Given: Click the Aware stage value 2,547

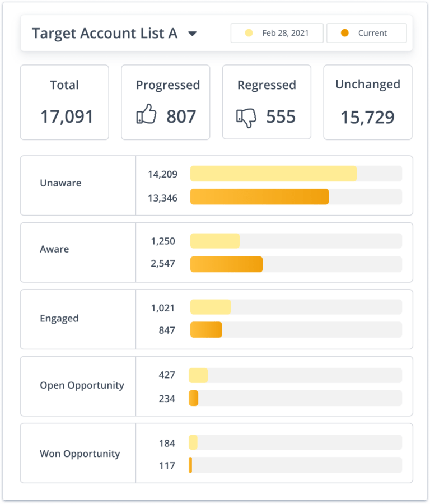Looking at the screenshot, I should pyautogui.click(x=162, y=263).
